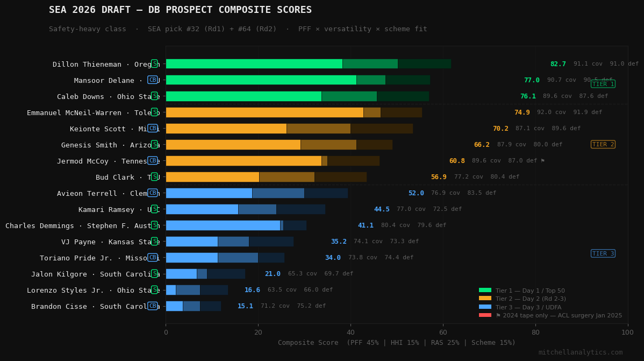Select the TIER 1 label box
Screen dimensions: 644x361
click(x=603, y=84)
